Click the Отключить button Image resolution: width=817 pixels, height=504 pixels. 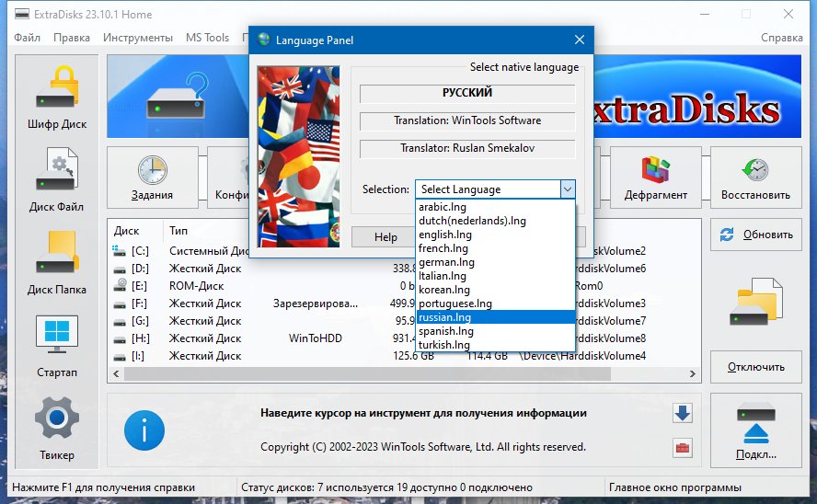(756, 367)
